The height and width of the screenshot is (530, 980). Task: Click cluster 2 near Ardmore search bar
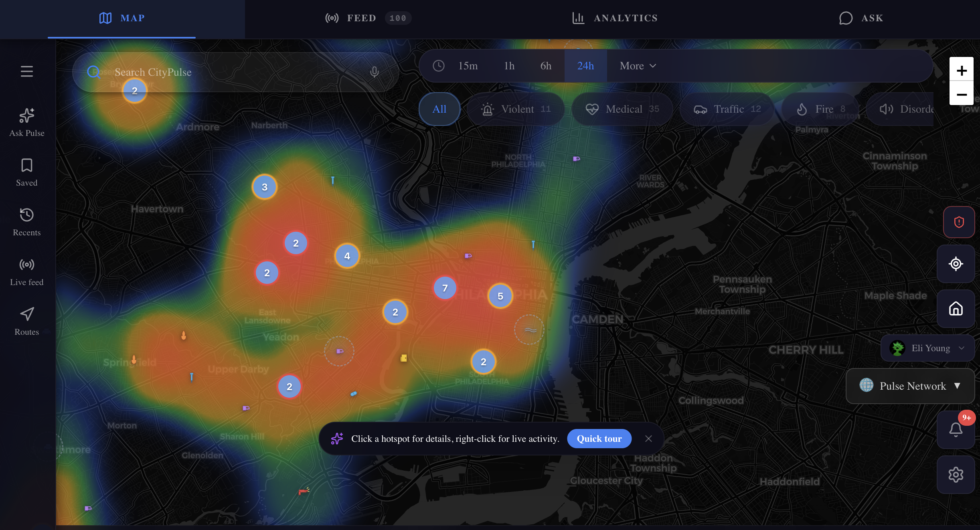click(x=135, y=91)
